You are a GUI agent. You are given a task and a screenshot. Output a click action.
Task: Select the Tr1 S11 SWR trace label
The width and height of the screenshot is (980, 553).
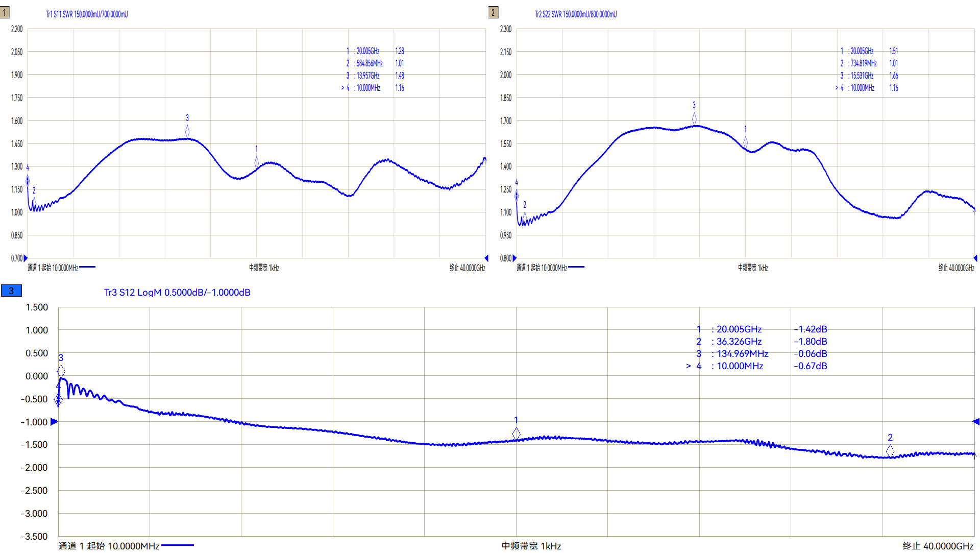pos(87,14)
